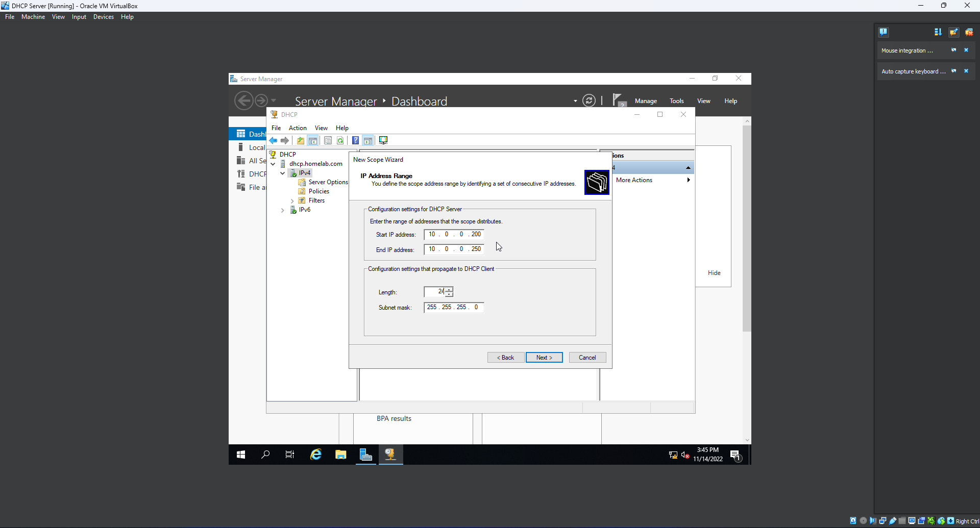Image resolution: width=980 pixels, height=528 pixels.
Task: Click the Start IP address field
Action: pyautogui.click(x=454, y=235)
